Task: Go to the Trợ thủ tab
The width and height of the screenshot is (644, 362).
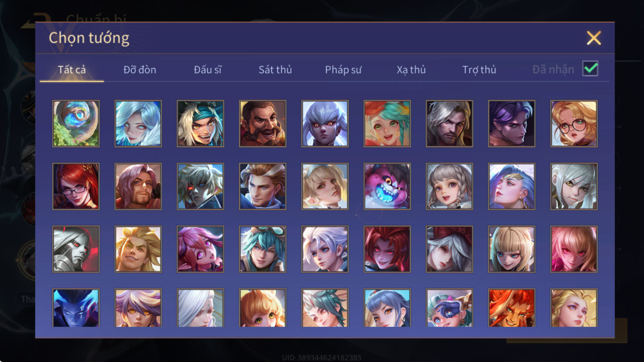Action: point(479,70)
